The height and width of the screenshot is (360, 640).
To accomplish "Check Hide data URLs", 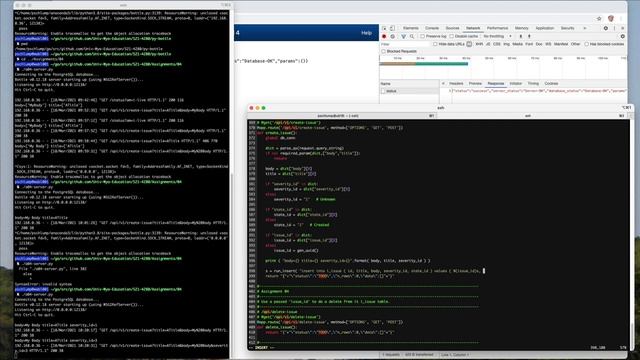I will tap(435, 44).
